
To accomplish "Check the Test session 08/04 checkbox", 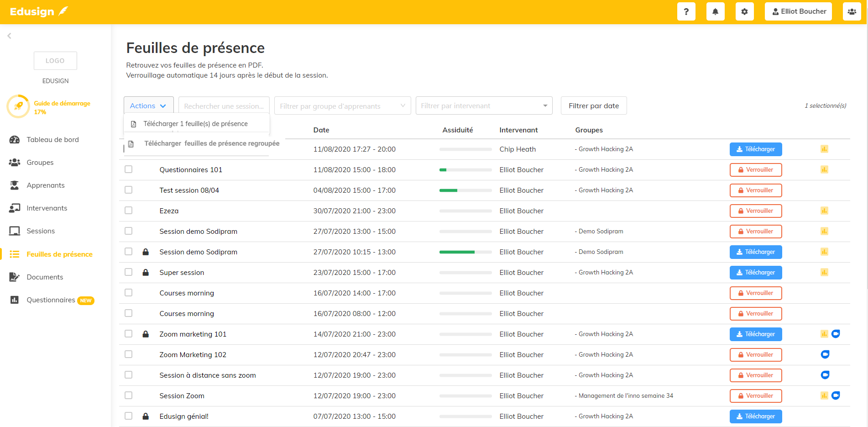I will 129,190.
